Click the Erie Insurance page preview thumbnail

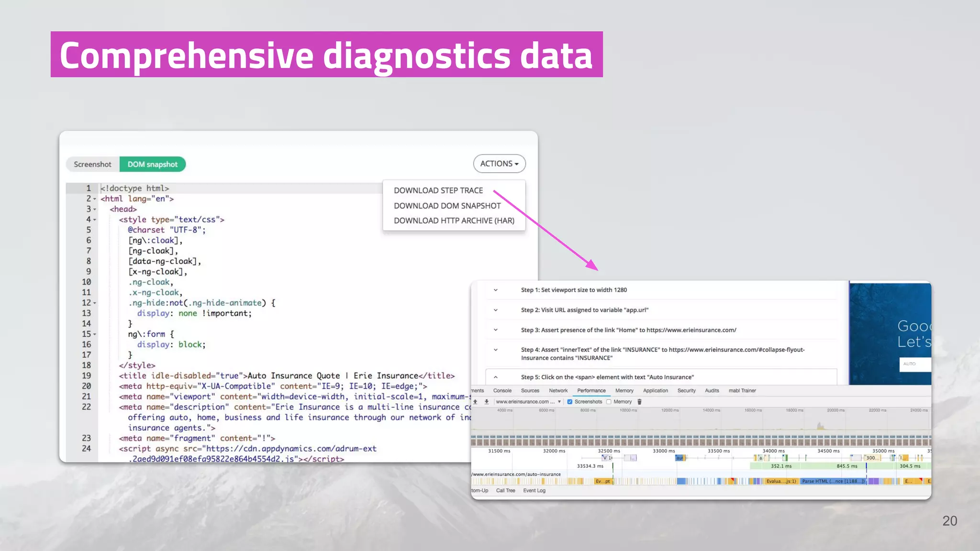pyautogui.click(x=891, y=333)
